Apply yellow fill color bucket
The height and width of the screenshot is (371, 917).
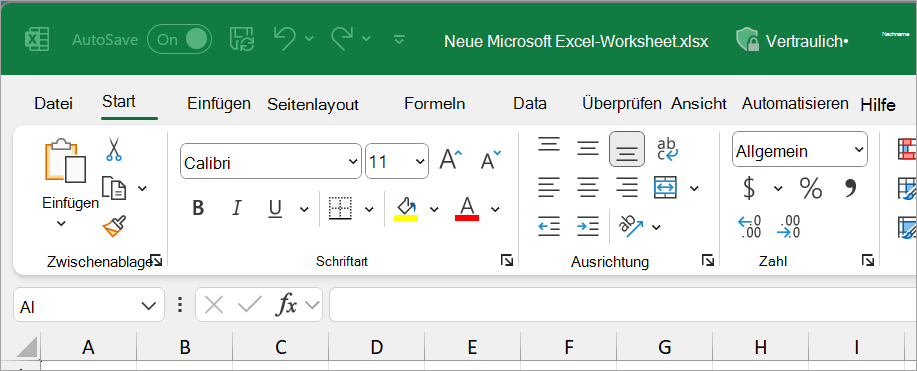click(406, 208)
